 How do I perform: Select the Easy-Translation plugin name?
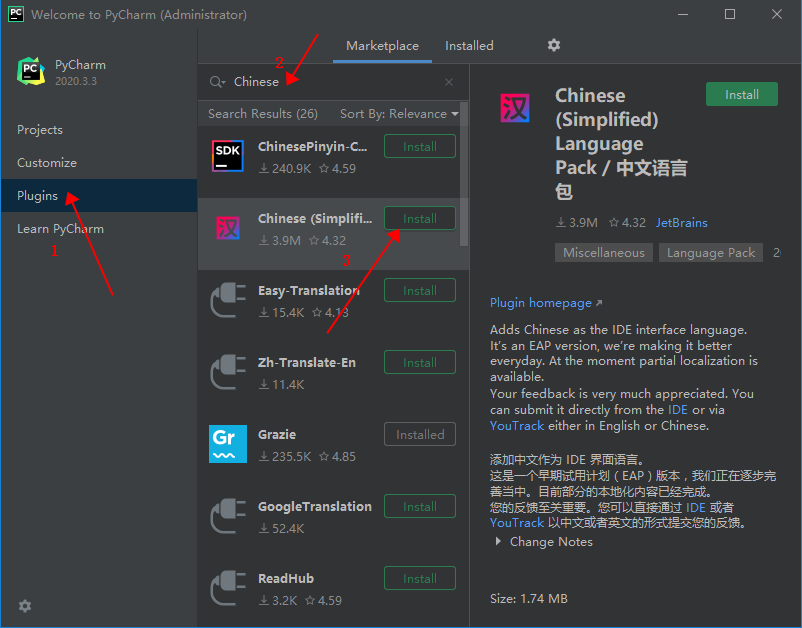coord(308,291)
